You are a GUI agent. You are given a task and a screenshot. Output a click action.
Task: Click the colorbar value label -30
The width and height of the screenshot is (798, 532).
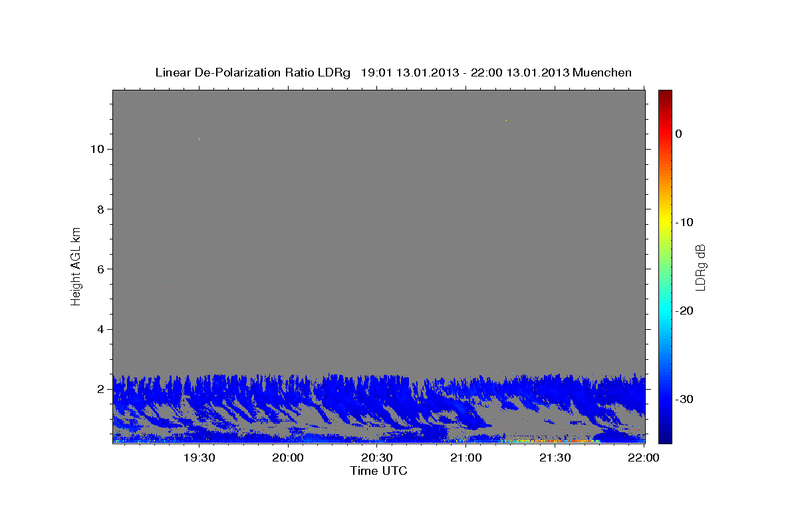[x=684, y=399]
